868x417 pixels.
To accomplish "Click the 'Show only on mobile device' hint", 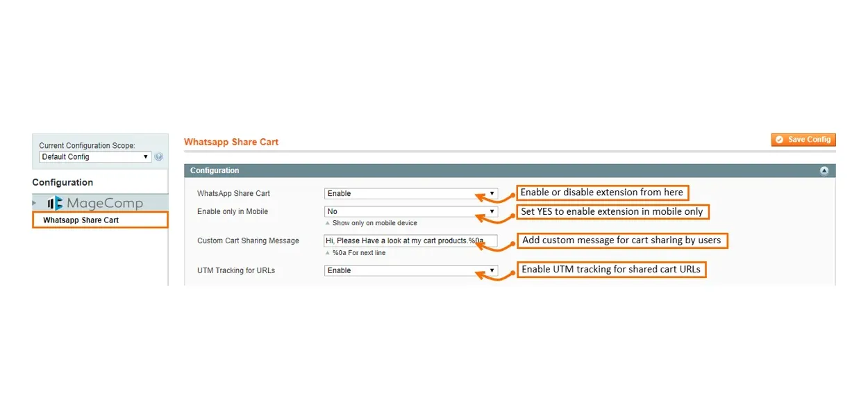I will point(375,223).
